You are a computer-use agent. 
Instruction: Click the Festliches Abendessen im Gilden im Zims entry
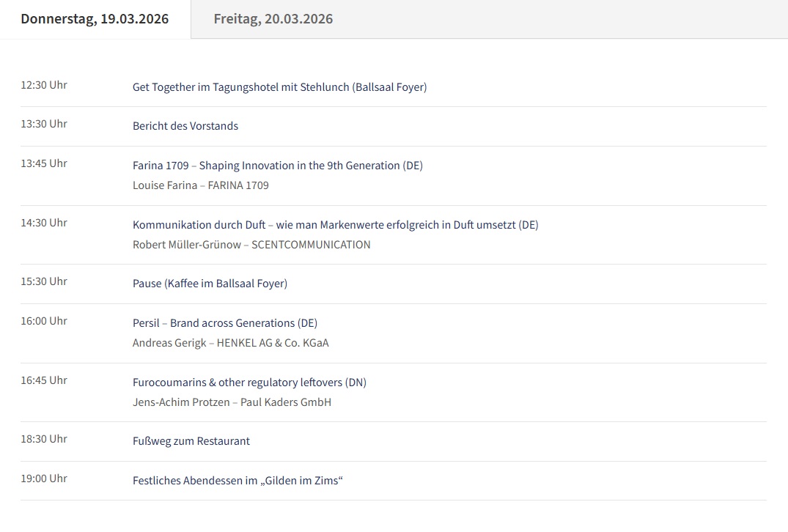click(x=237, y=481)
